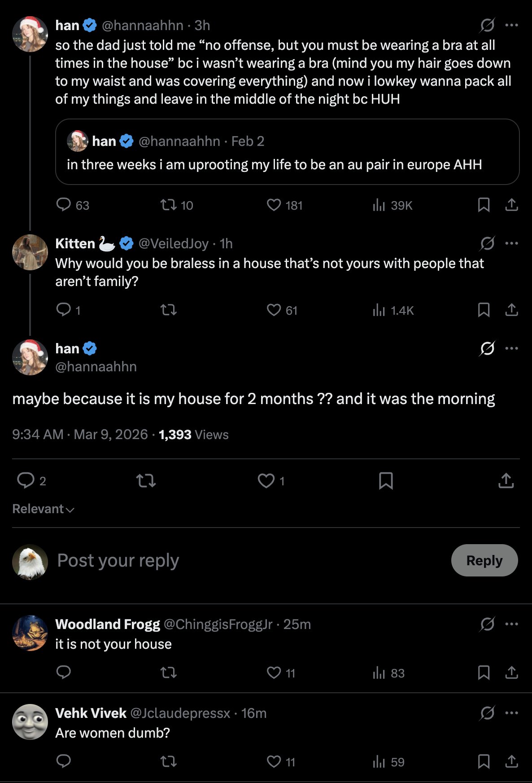532x783 pixels.
Task: Share han's focused post
Action: pos(506,481)
